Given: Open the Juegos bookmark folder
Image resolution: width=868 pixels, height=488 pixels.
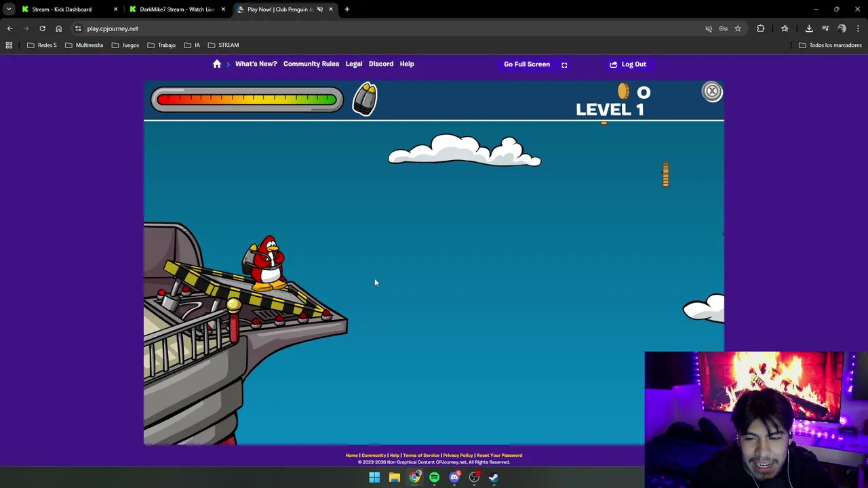Looking at the screenshot, I should pos(125,45).
